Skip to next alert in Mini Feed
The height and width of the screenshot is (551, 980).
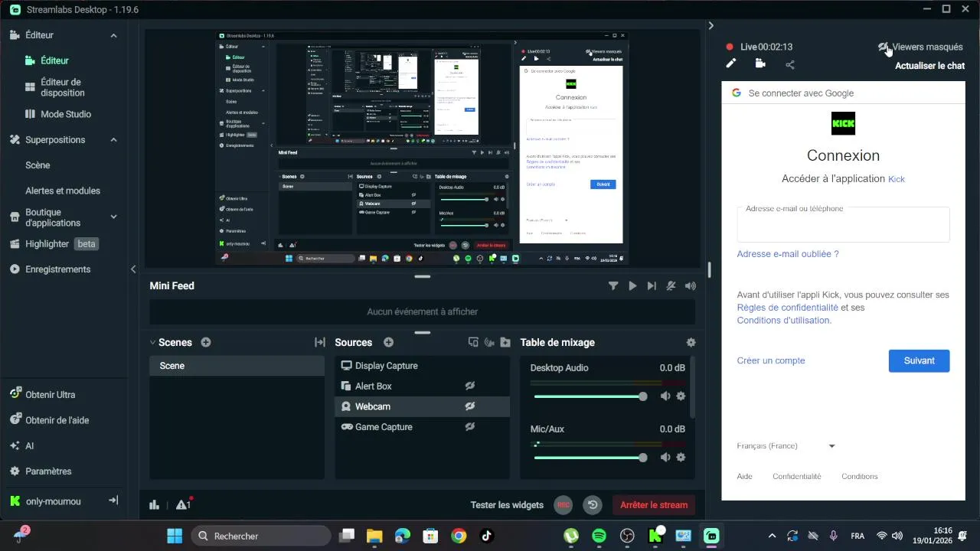[652, 286]
